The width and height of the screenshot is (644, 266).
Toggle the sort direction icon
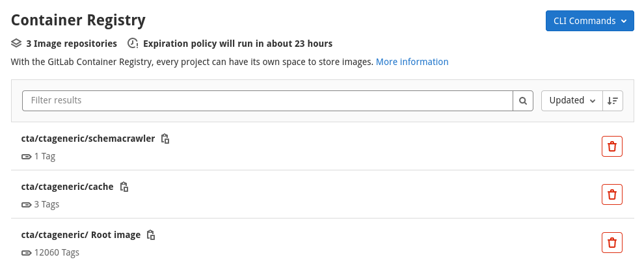(613, 101)
